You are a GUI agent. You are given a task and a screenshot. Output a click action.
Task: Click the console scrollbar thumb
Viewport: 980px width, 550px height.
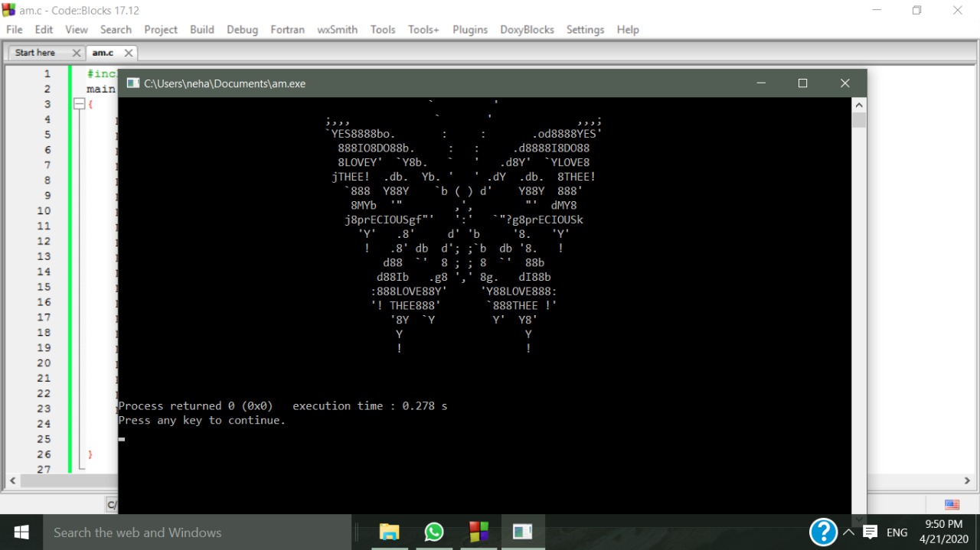(x=859, y=120)
